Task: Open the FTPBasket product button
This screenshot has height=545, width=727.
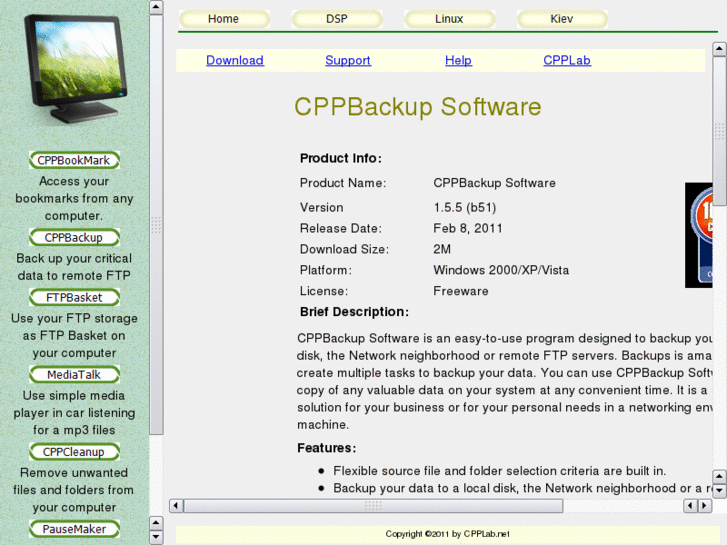Action: (x=74, y=297)
